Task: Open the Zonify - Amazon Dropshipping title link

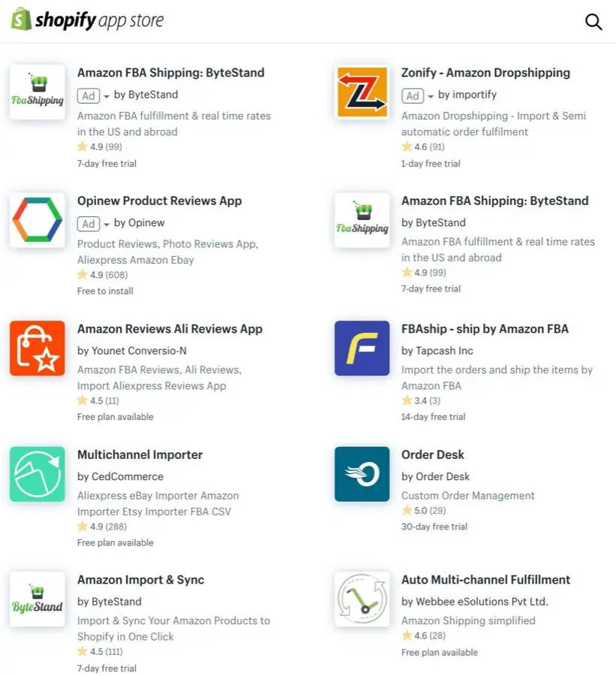Action: coord(485,73)
